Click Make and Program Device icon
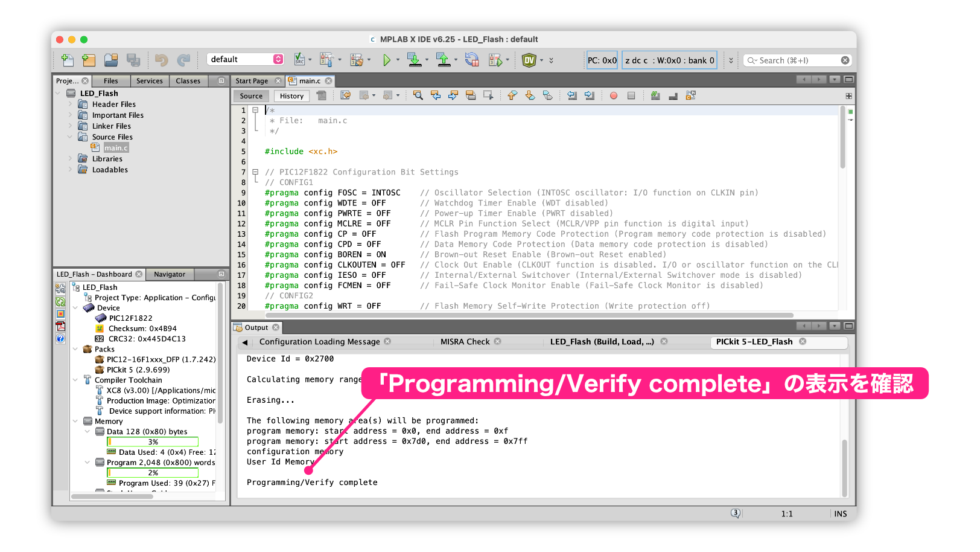 [x=414, y=59]
